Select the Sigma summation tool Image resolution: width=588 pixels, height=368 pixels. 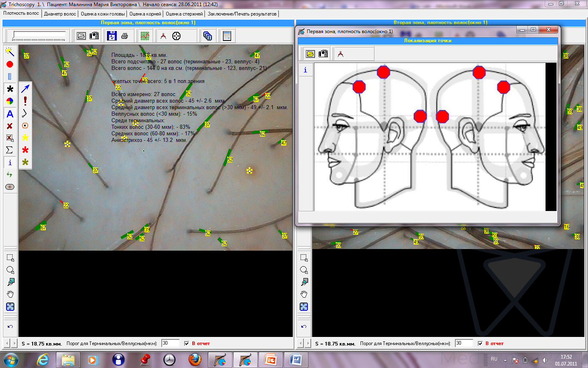(10, 150)
